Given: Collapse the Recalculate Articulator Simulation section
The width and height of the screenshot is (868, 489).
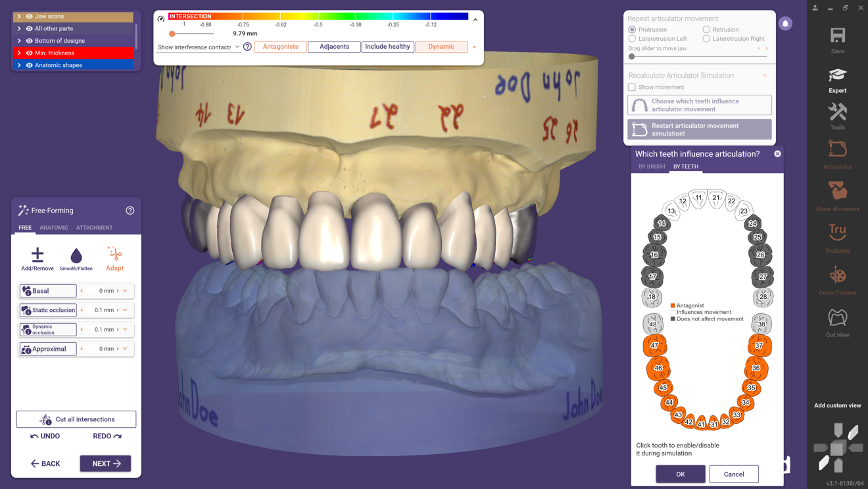Looking at the screenshot, I should point(763,75).
